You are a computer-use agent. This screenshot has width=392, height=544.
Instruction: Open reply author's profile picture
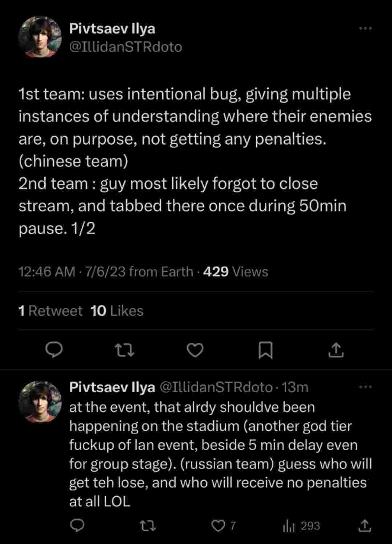pyautogui.click(x=40, y=402)
